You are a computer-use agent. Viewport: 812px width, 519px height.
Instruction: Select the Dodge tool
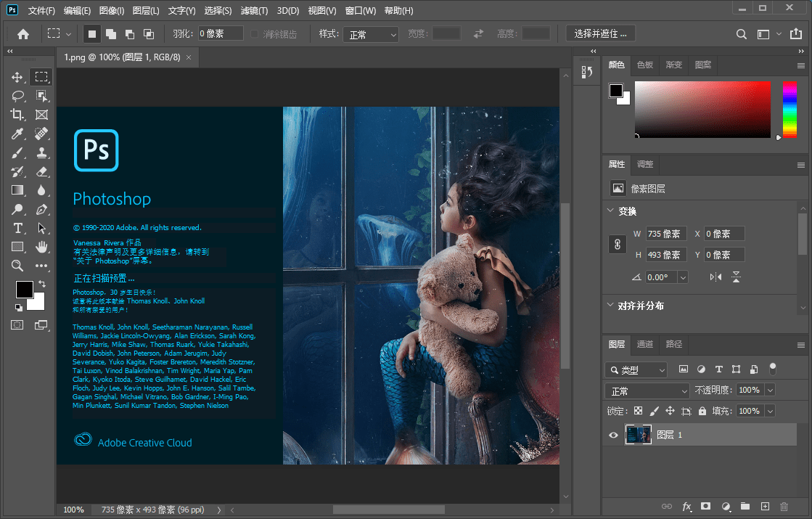[17, 209]
